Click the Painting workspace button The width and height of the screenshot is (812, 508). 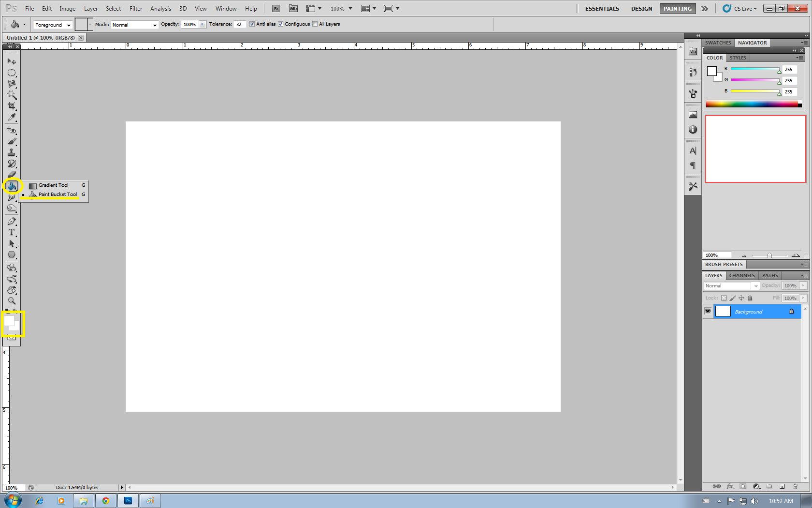pyautogui.click(x=678, y=9)
